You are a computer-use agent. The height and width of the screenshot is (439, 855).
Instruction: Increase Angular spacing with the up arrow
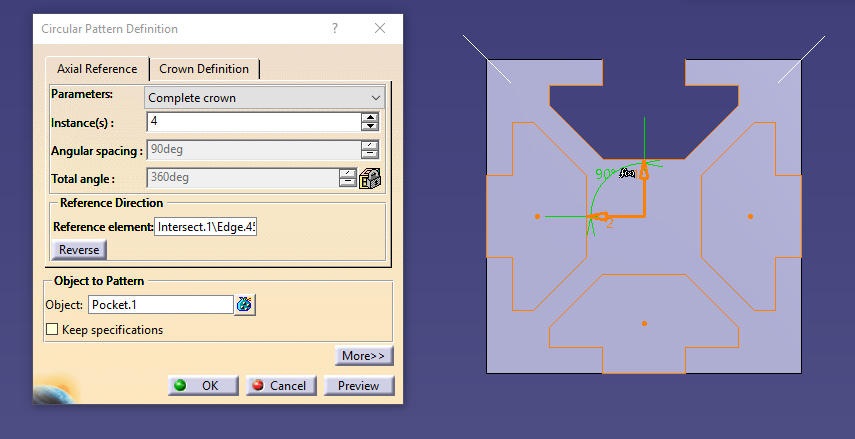(x=370, y=145)
